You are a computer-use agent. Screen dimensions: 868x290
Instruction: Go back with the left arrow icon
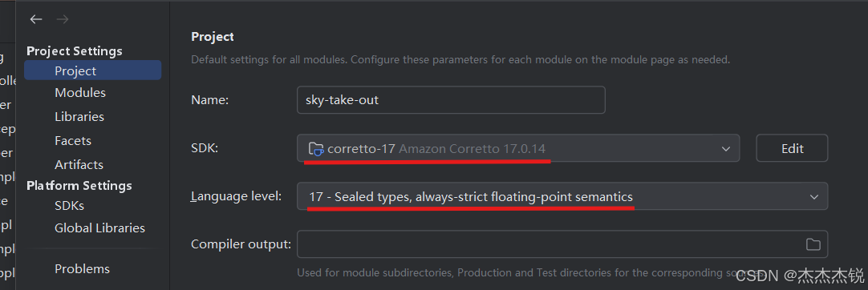36,19
